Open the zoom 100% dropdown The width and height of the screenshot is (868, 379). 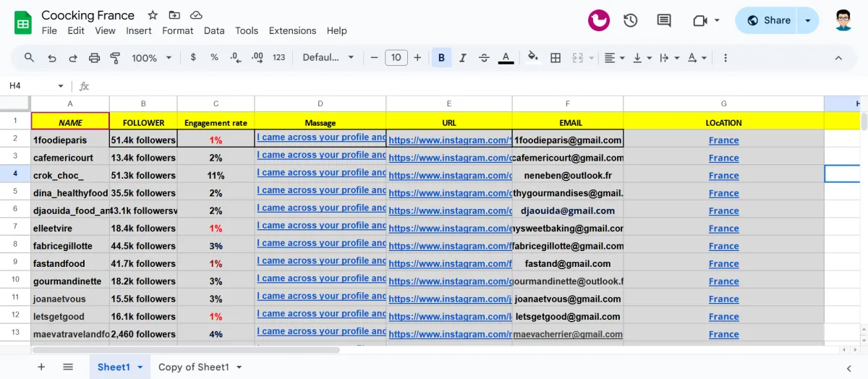[152, 58]
